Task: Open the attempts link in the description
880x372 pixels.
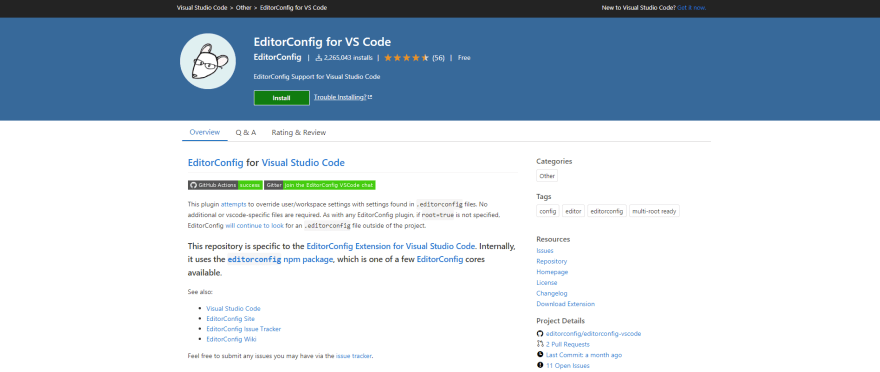Action: pos(232,204)
